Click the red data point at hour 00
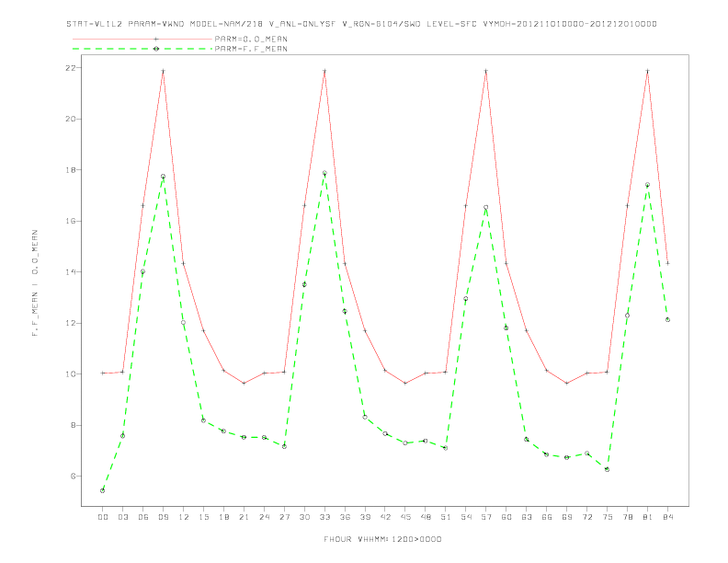Viewport: 728px width, 563px height. [103, 373]
